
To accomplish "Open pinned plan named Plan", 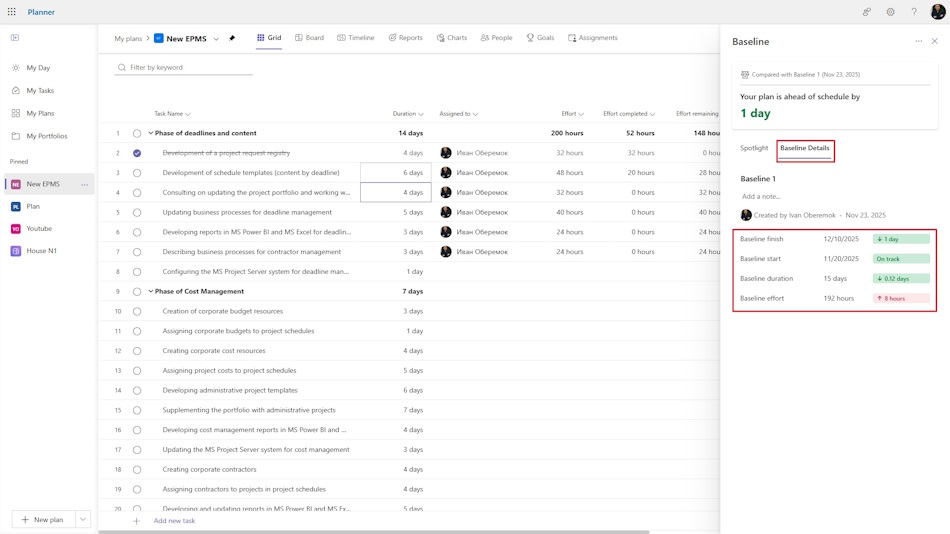I will click(33, 206).
